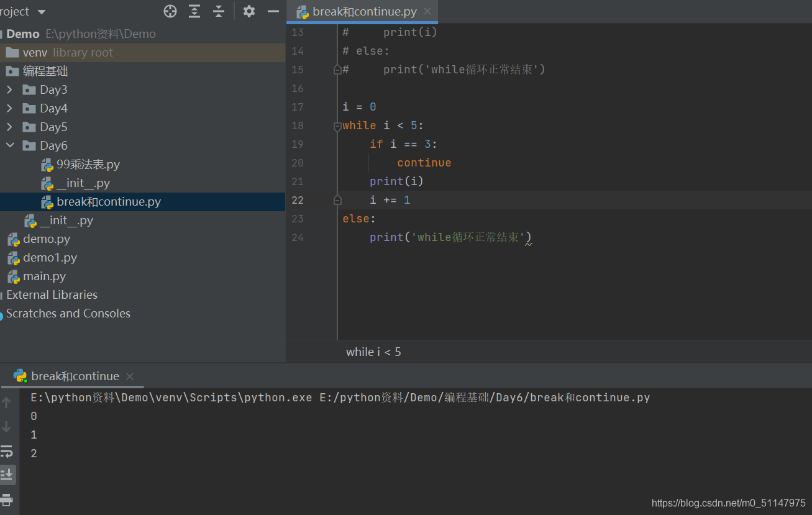Select Scratches and Consoles node
Screen dimensions: 812x515
(x=68, y=314)
